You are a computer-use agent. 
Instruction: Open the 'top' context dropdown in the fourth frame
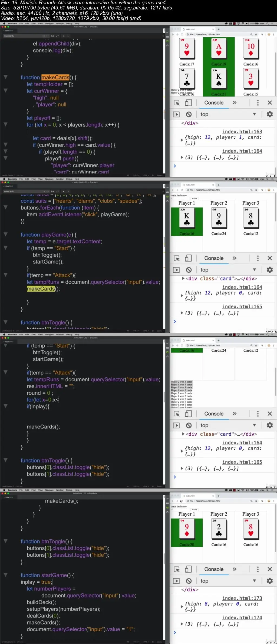(228, 581)
